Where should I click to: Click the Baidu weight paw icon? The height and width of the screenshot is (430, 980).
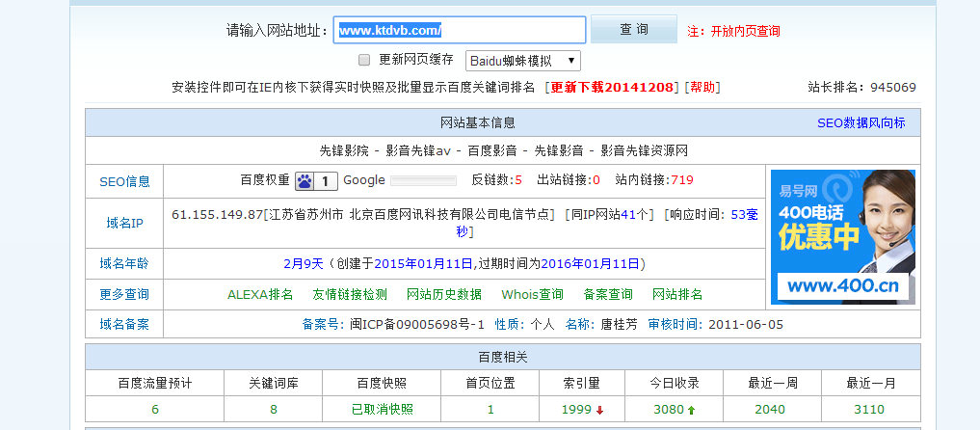click(x=305, y=181)
